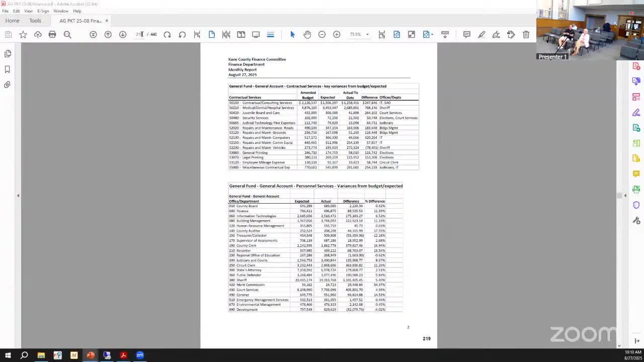Click the Windows Start button
Screen dimensions: 644x362
point(8,355)
